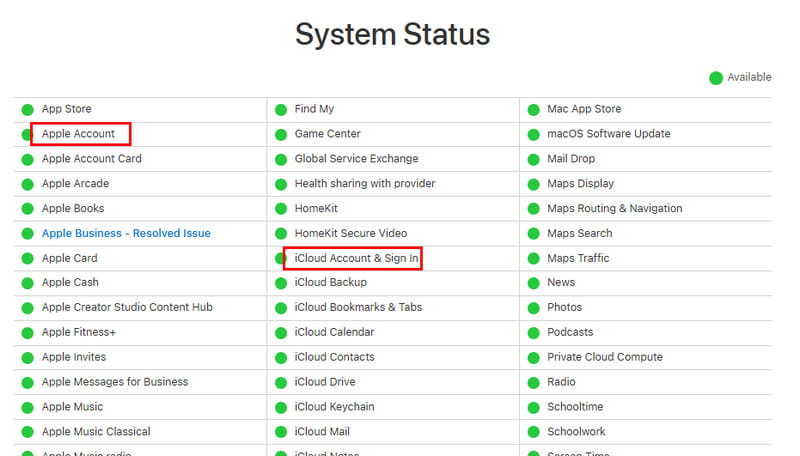Click the Maps Routing & Navigation text

pyautogui.click(x=614, y=208)
